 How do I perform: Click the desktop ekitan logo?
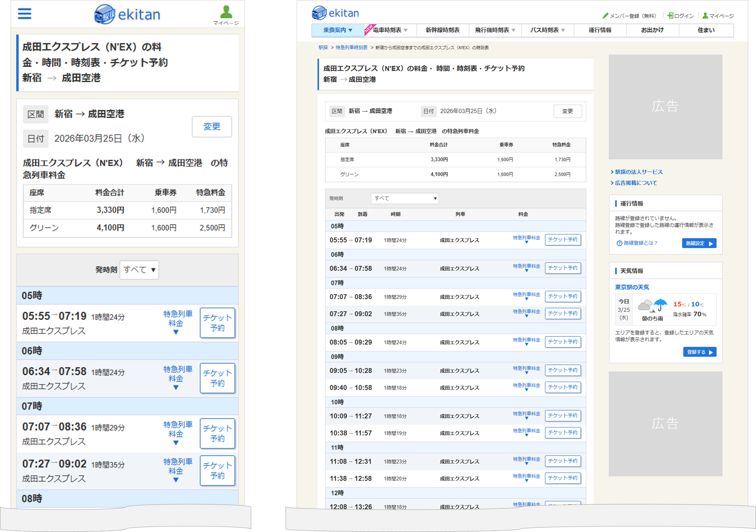click(x=335, y=13)
